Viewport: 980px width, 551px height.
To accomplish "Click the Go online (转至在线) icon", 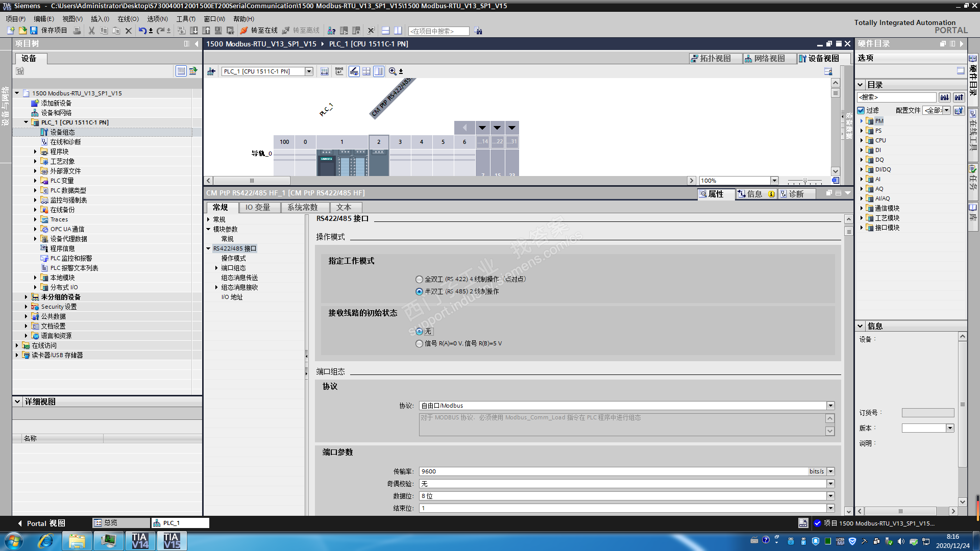I will pos(244,31).
